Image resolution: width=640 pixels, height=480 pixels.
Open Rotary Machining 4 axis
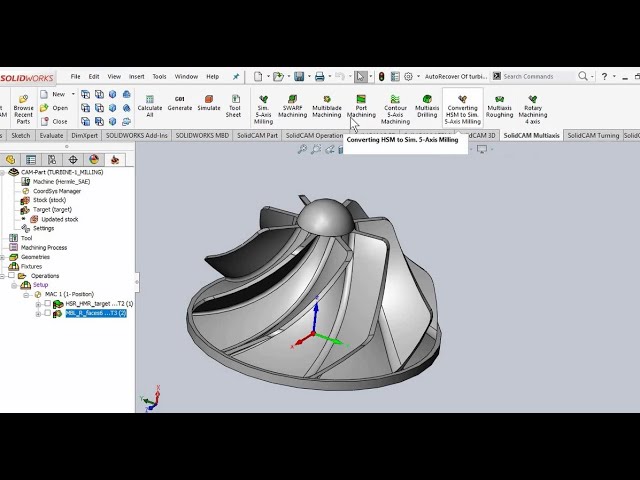[533, 109]
